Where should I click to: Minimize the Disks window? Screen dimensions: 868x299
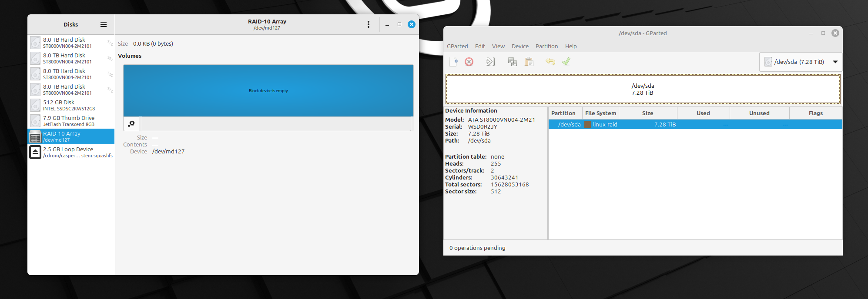click(387, 25)
